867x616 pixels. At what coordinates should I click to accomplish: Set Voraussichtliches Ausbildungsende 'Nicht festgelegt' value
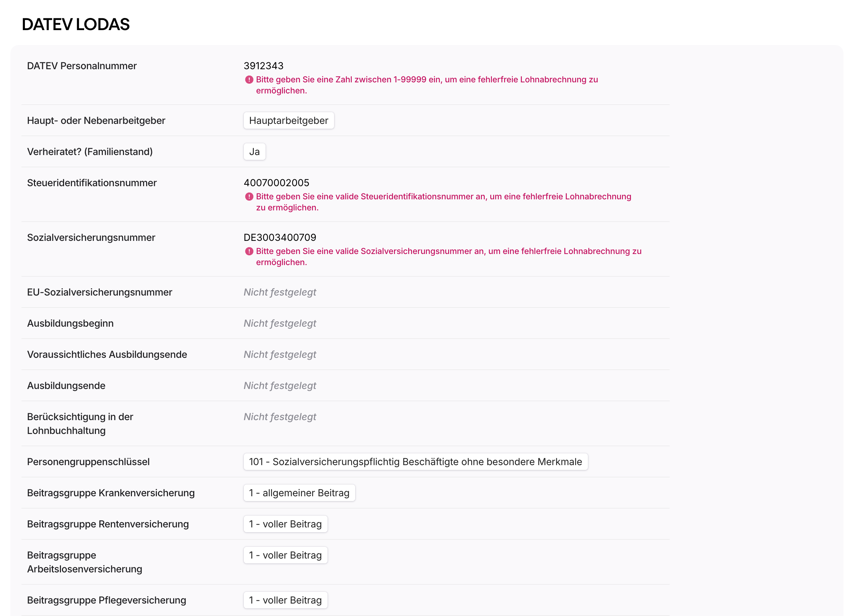(280, 354)
